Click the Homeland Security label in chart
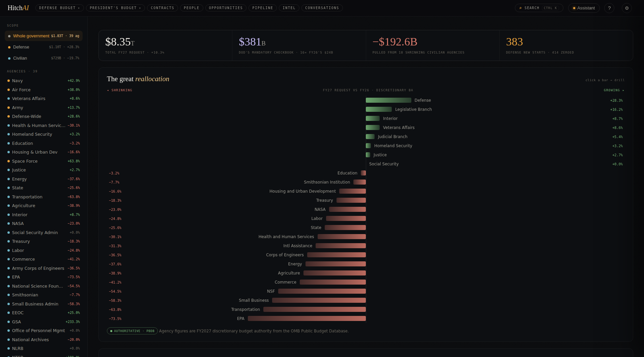The height and width of the screenshot is (357, 644). (393, 146)
